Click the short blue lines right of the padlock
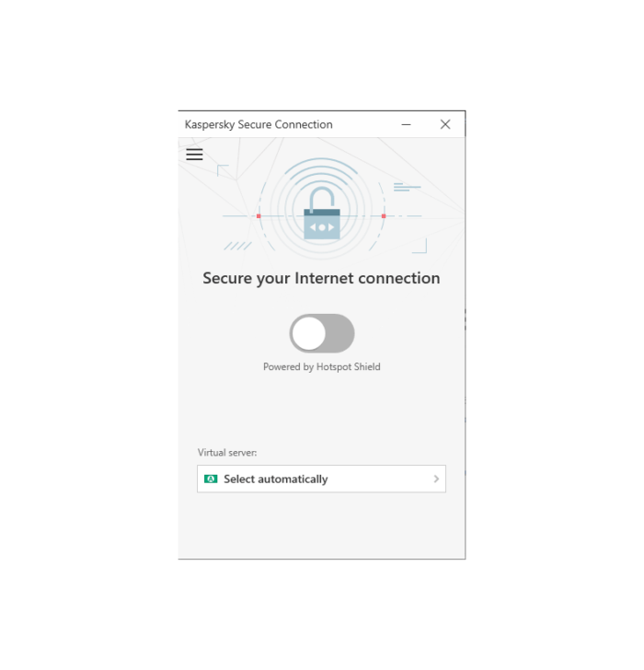 pos(407,187)
